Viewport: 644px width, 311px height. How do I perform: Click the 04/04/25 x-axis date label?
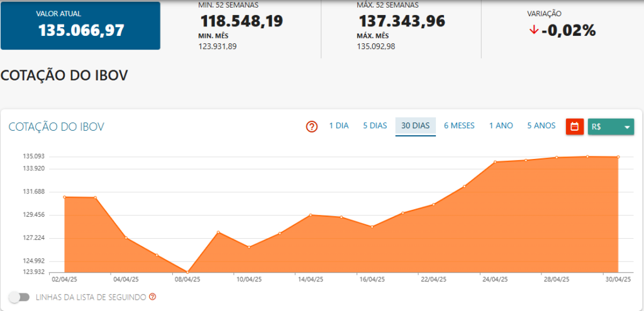point(126,280)
